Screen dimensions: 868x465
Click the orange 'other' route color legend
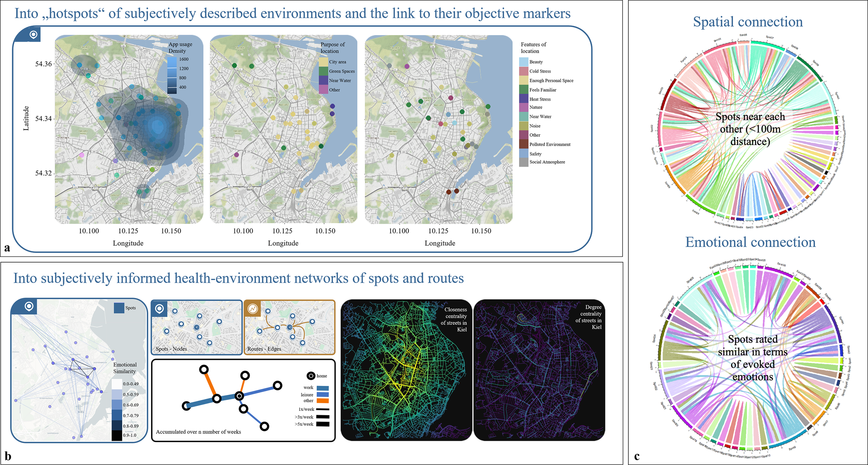323,401
